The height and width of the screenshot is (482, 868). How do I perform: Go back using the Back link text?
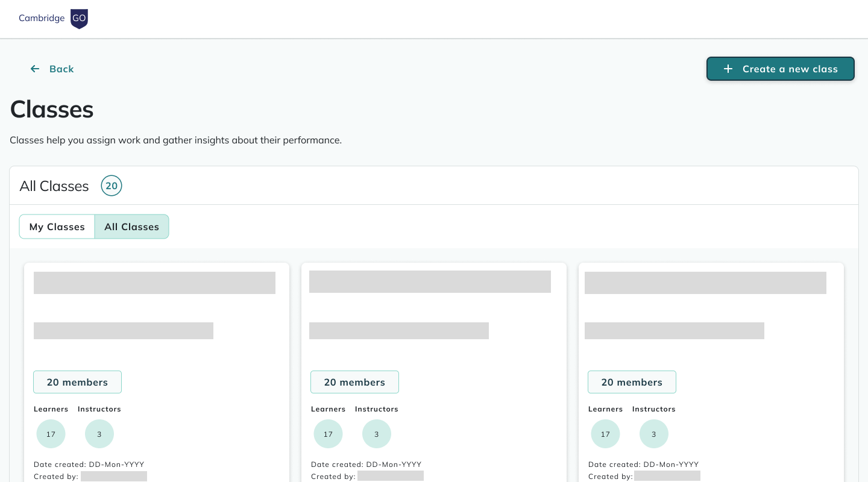pyautogui.click(x=61, y=69)
